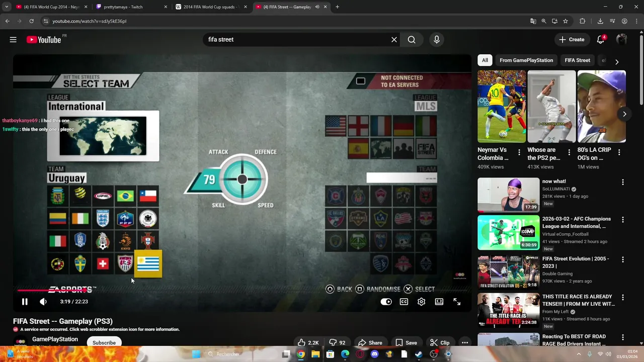Subscribe to GamePlayStation

tap(104, 343)
